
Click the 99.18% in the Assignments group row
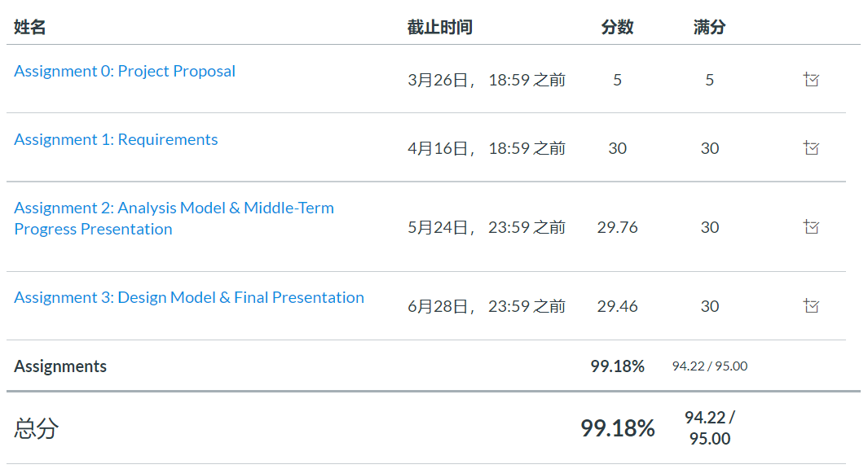(617, 366)
